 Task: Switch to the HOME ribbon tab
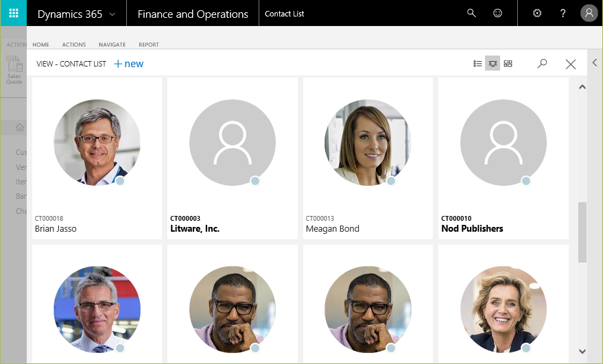coord(40,45)
